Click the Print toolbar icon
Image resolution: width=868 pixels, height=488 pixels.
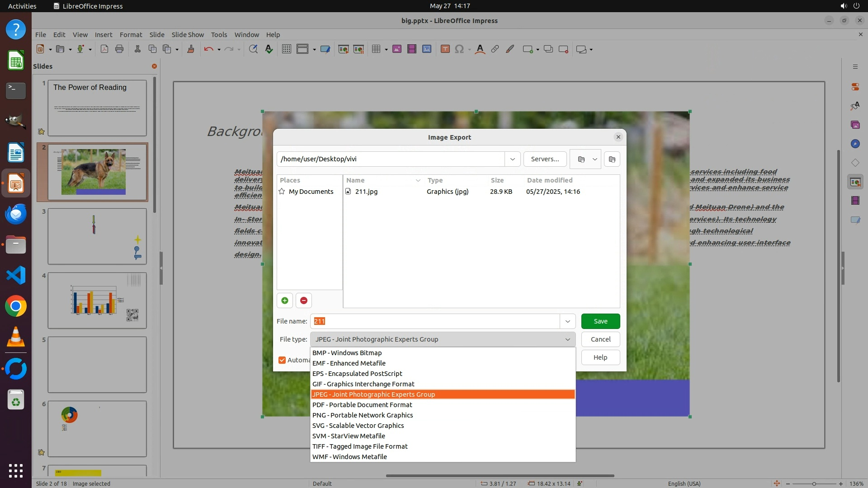[119, 49]
